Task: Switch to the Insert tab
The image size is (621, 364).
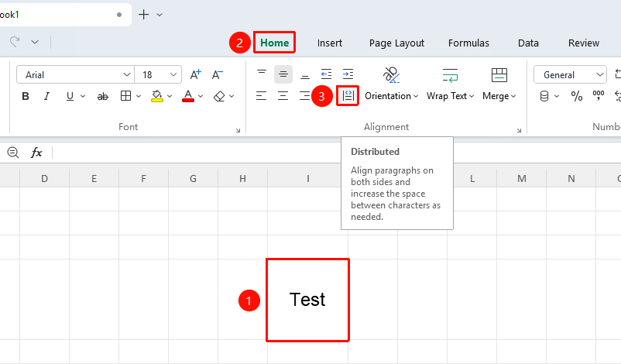Action: pyautogui.click(x=330, y=43)
